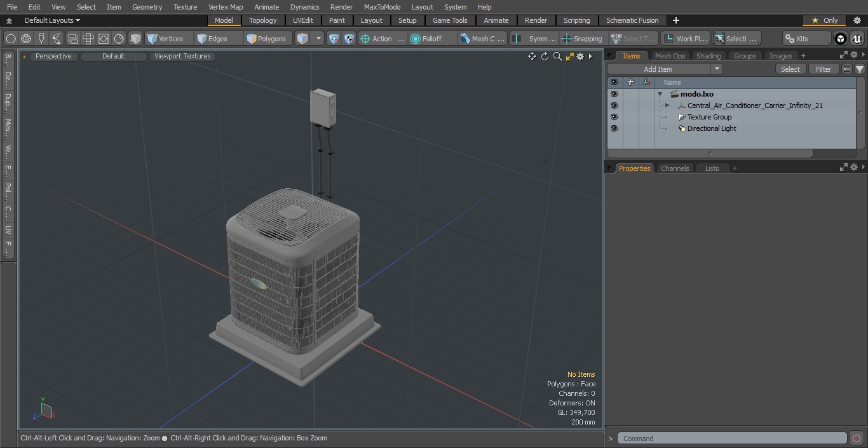868x448 pixels.
Task: Switch to the UVEdit layout tab
Action: (303, 20)
